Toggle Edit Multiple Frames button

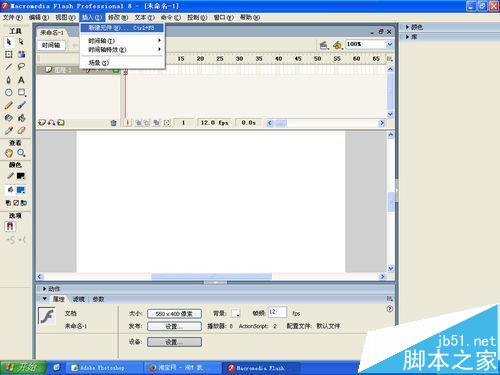click(x=156, y=123)
